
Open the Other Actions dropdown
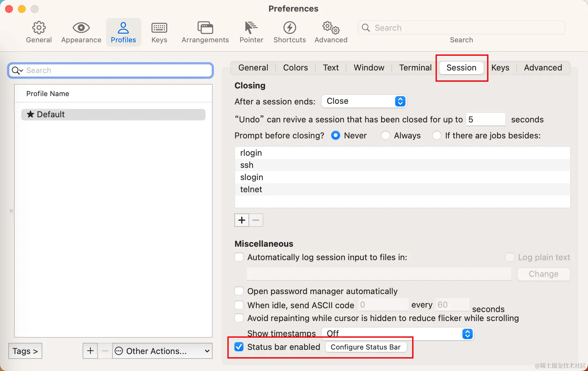pos(162,351)
